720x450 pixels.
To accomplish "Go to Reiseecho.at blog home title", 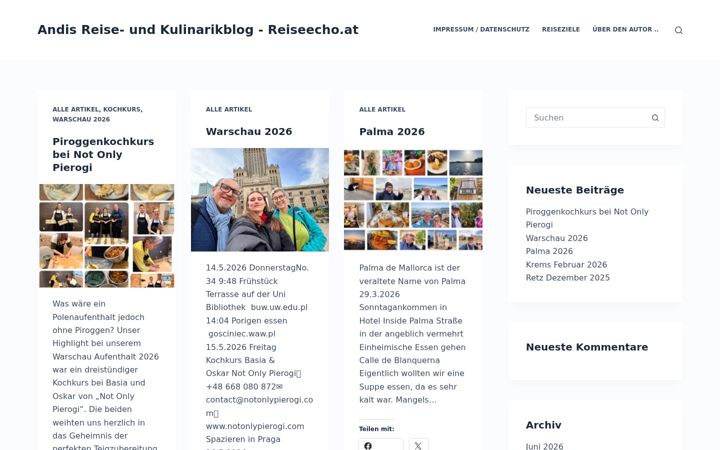I will pos(198,29).
